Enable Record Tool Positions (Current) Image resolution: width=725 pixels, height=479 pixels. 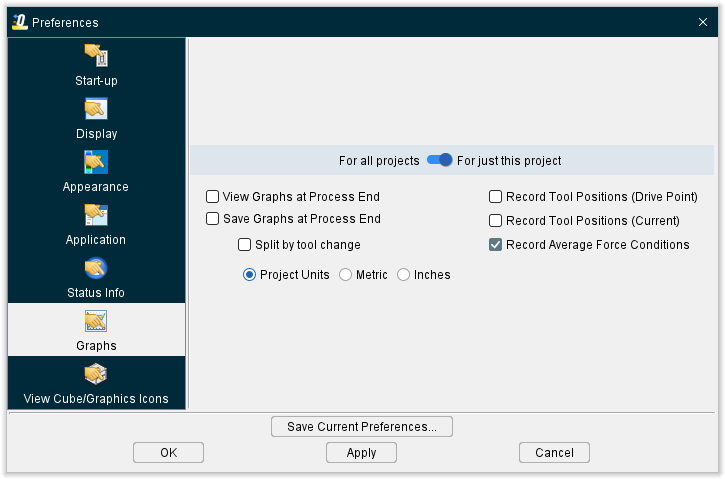click(x=495, y=221)
